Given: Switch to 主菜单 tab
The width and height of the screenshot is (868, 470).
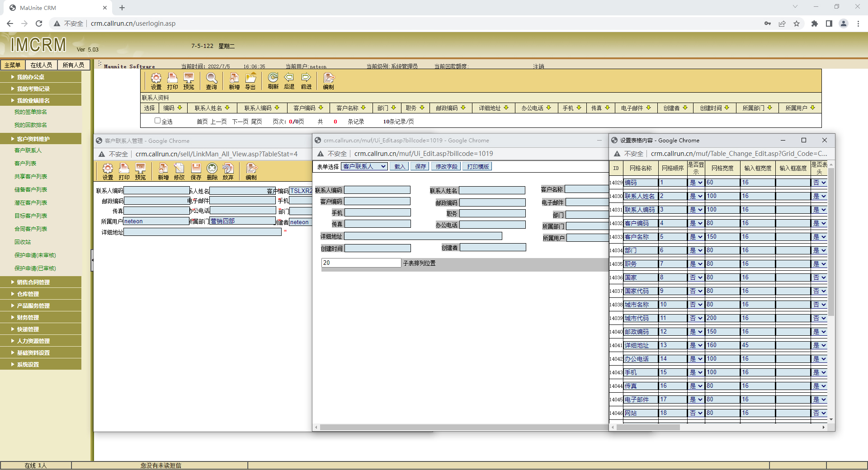Looking at the screenshot, I should coord(13,65).
